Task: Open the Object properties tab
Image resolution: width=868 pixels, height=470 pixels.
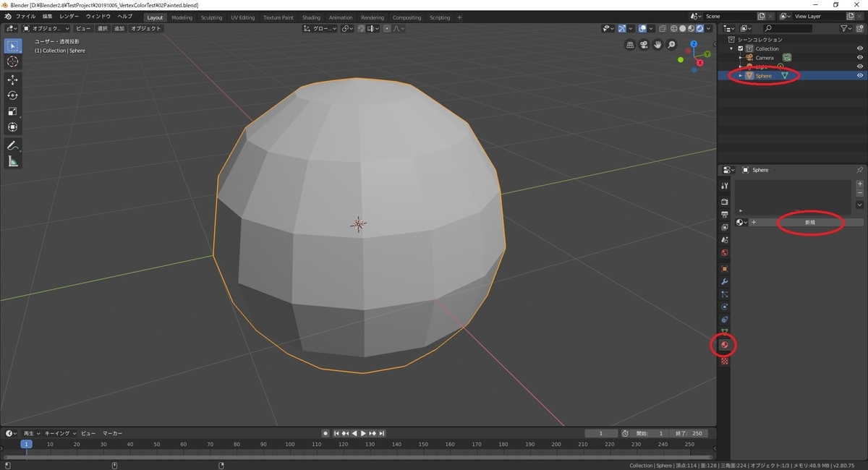Action: point(725,269)
